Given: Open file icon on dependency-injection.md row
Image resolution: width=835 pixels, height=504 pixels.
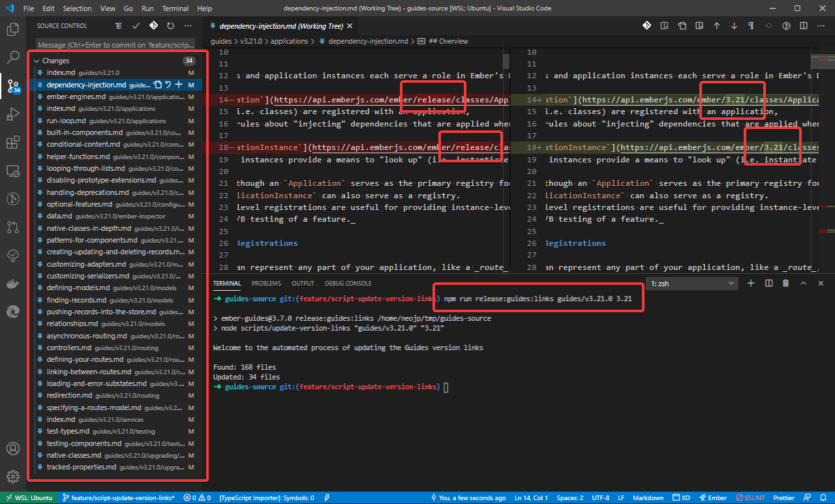Looking at the screenshot, I should [157, 85].
